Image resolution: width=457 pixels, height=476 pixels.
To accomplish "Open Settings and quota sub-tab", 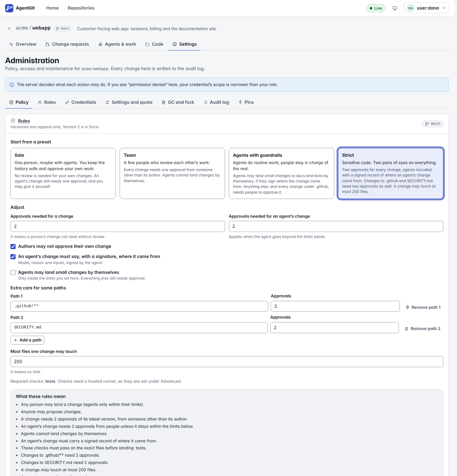I will [x=129, y=102].
